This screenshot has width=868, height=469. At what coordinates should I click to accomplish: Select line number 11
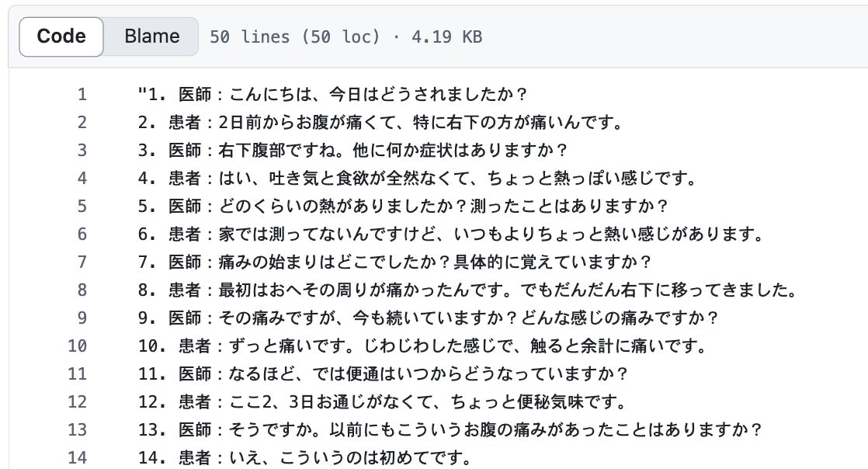tap(78, 374)
